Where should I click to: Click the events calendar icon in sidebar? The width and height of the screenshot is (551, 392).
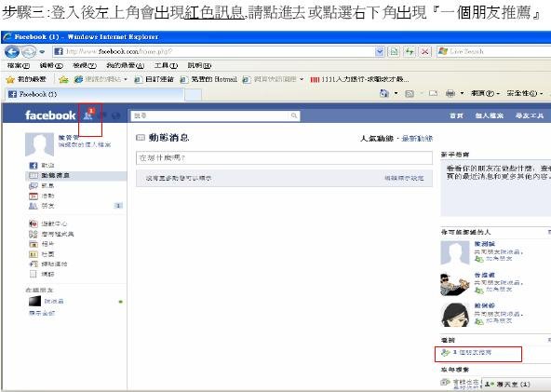[33, 196]
